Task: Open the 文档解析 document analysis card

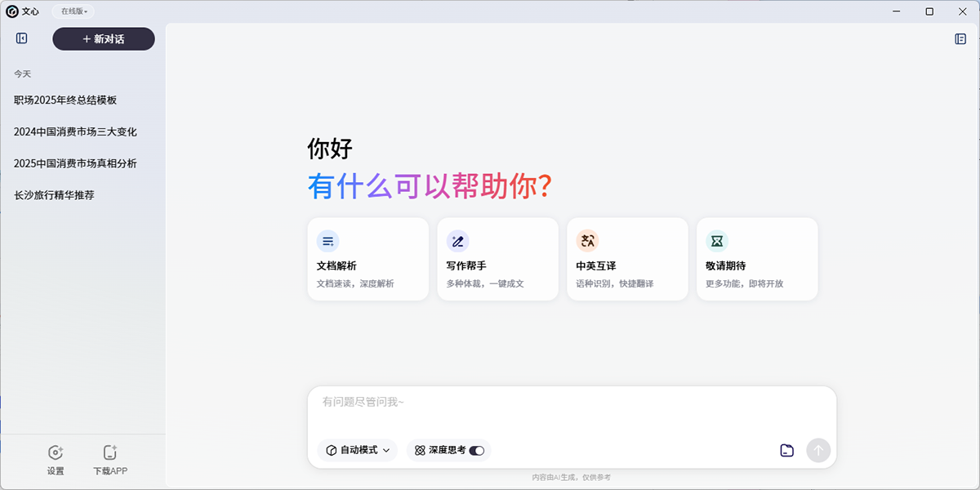Action: (367, 259)
